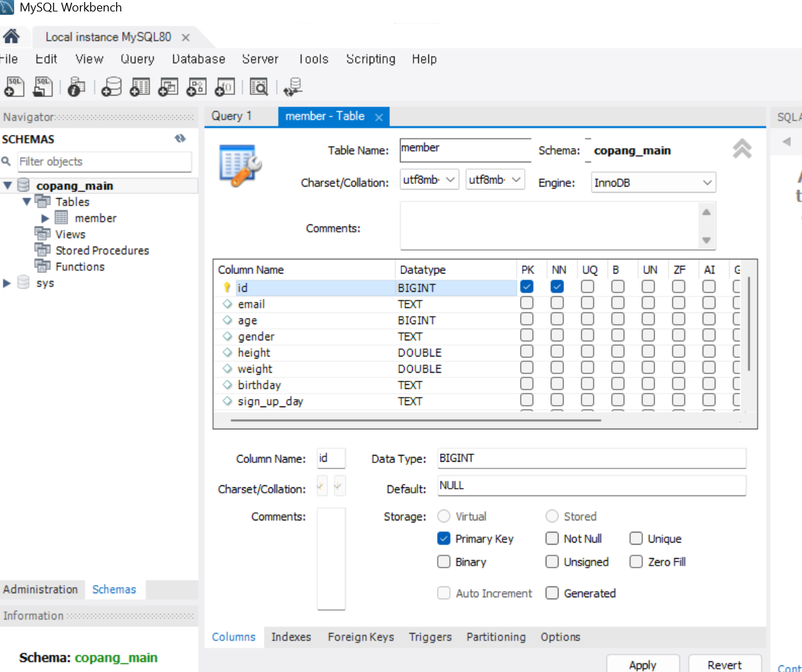Open the Database menu

[x=198, y=59]
